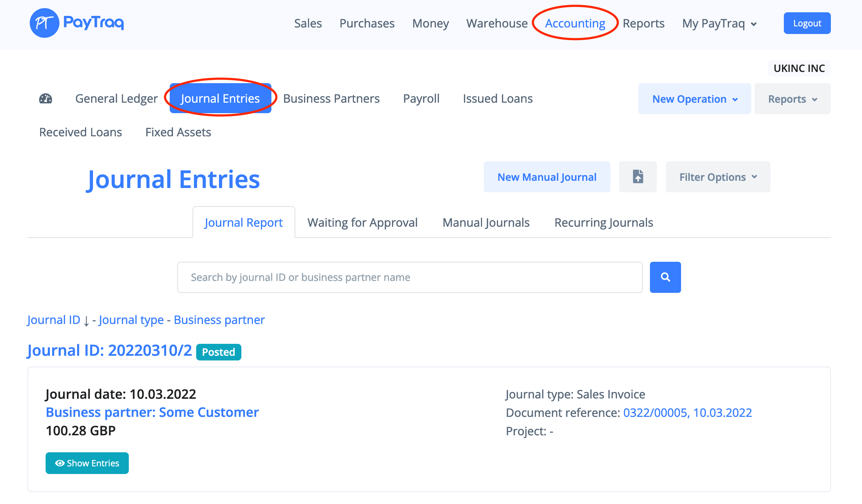Log out using the Logout button
862x504 pixels.
pyautogui.click(x=807, y=24)
